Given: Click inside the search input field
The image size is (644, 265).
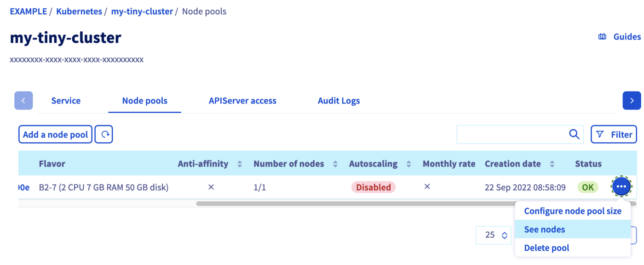Looking at the screenshot, I should tap(506, 134).
